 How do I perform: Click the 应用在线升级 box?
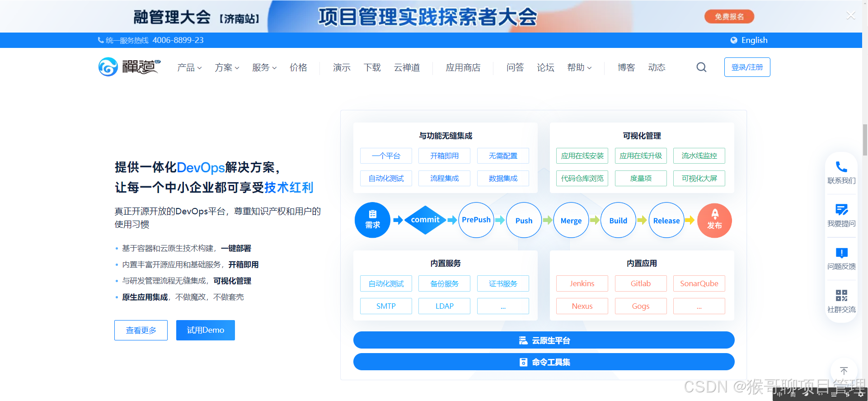(x=641, y=156)
